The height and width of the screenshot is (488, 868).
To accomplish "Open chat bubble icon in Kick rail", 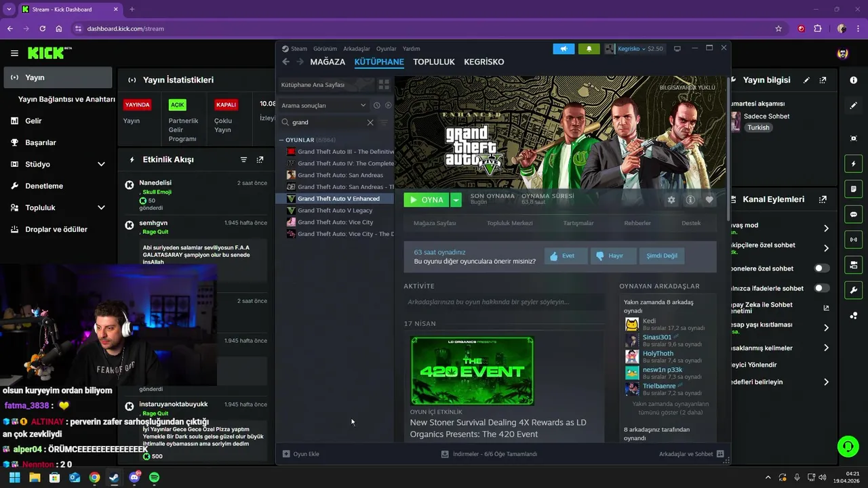I will [853, 214].
